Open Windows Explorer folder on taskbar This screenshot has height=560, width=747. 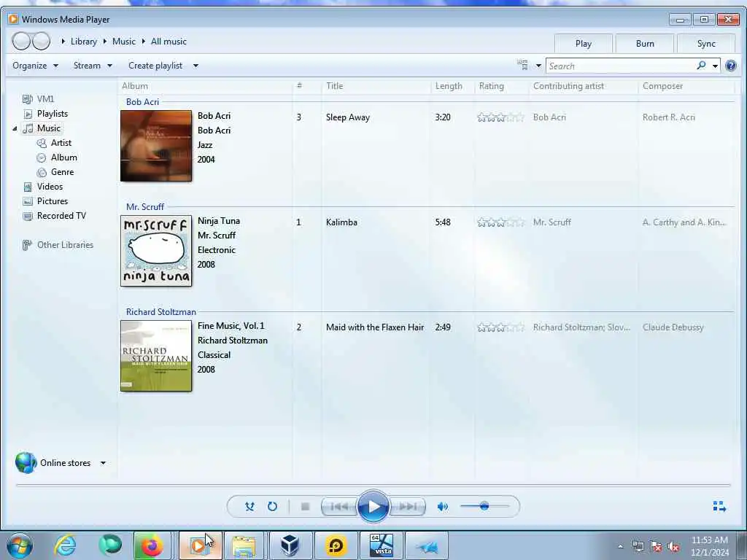tap(244, 545)
